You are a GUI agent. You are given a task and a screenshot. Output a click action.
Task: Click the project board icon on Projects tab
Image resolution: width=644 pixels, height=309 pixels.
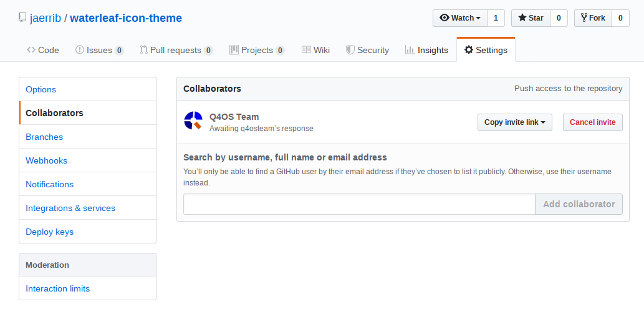click(x=234, y=50)
